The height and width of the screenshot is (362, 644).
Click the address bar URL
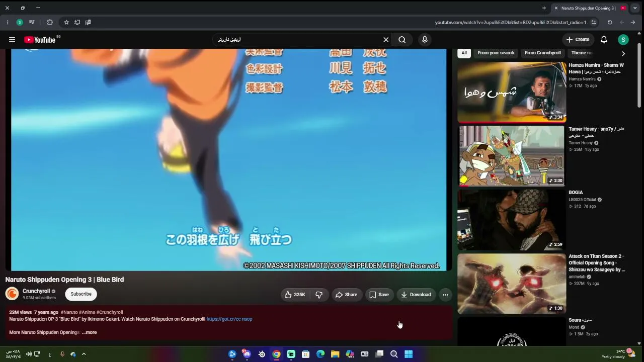point(511,22)
